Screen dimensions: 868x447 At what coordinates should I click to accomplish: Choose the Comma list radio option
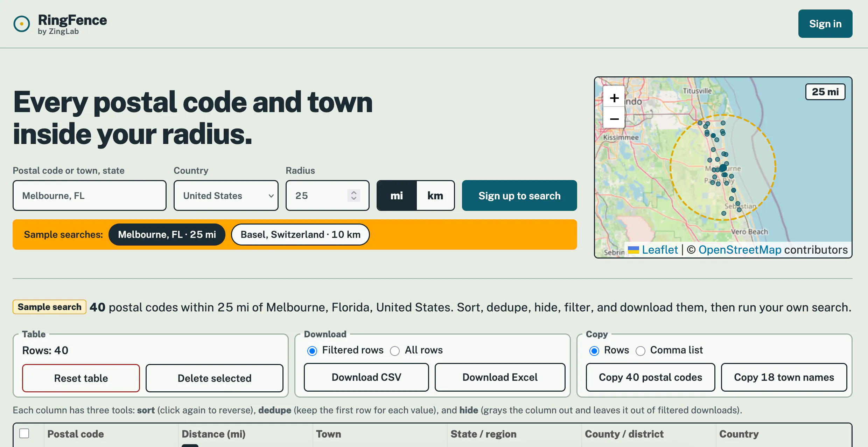640,351
